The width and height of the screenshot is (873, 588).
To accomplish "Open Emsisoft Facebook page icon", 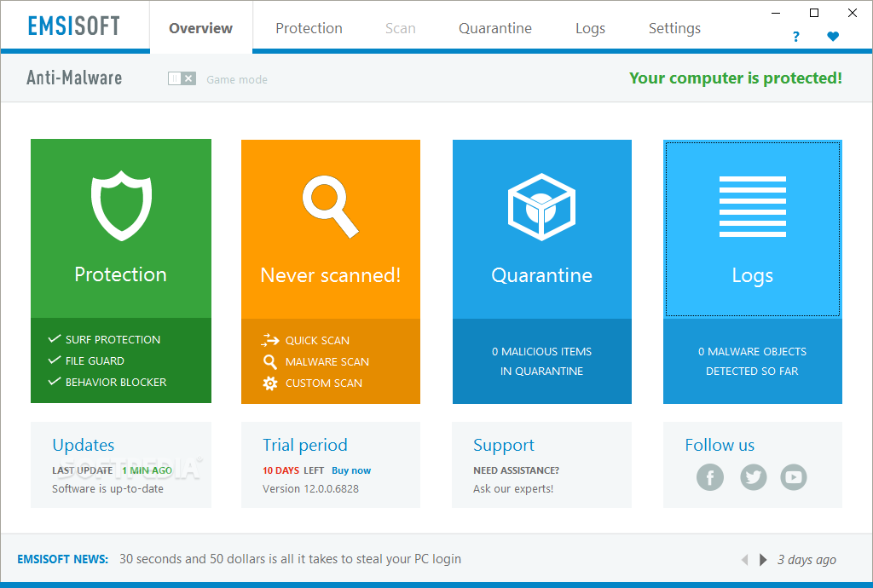I will [x=710, y=477].
